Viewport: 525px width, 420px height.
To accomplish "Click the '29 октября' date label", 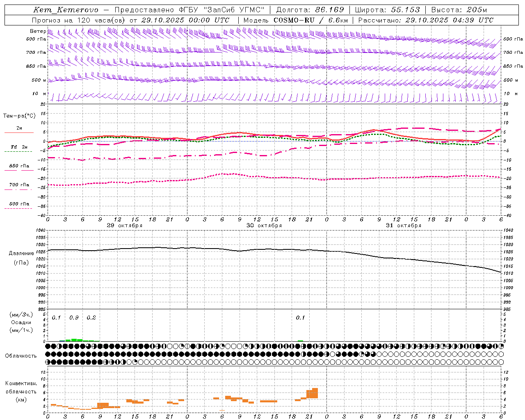I will (125, 226).
